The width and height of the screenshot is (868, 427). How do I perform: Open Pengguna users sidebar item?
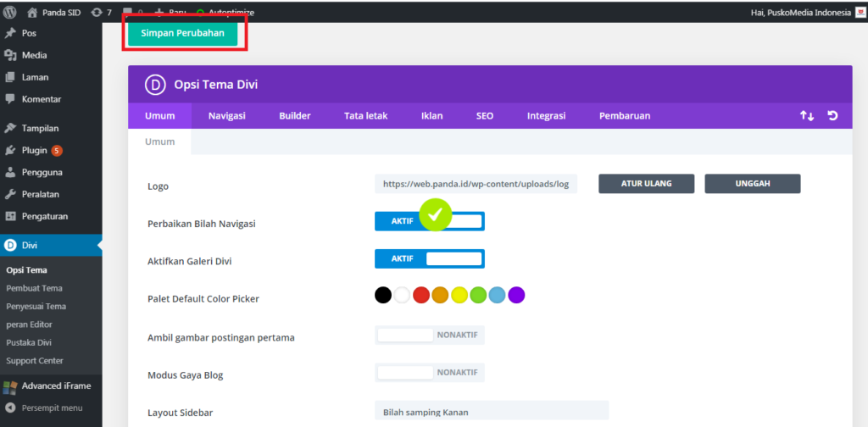51,173
